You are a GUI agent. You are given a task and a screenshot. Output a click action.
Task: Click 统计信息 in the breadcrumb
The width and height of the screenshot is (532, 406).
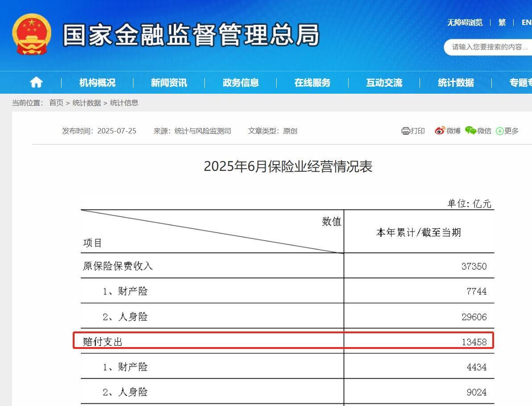(124, 103)
